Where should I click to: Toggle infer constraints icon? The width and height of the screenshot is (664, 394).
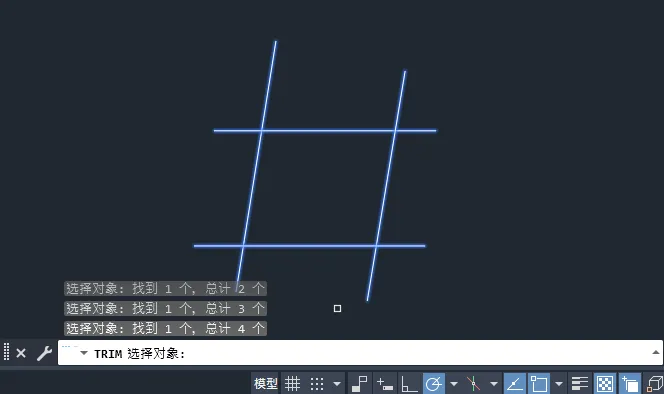coord(360,384)
